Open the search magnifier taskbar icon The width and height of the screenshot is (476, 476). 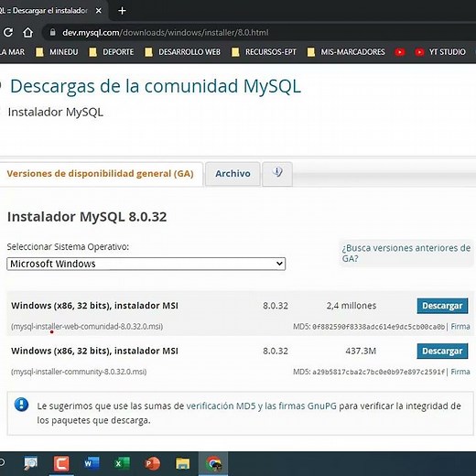point(31,463)
